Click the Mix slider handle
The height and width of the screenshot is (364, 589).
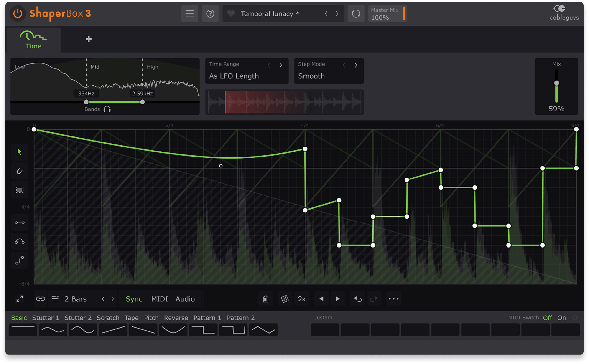tap(556, 83)
